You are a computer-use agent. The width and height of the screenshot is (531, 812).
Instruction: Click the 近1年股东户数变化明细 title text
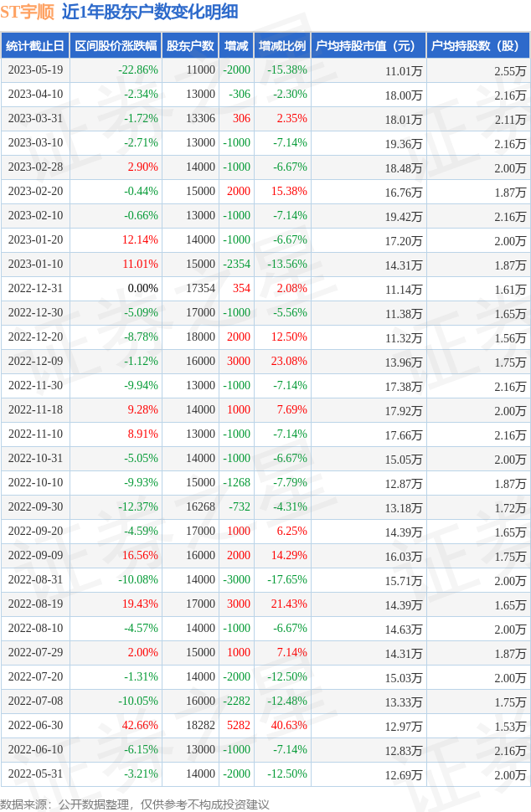pos(150,12)
